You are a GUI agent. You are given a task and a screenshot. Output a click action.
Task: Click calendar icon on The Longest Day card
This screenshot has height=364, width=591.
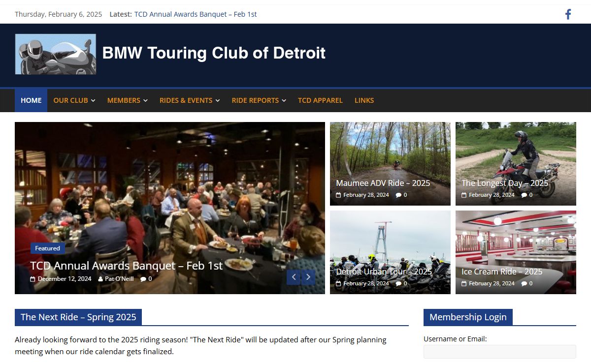(x=464, y=195)
